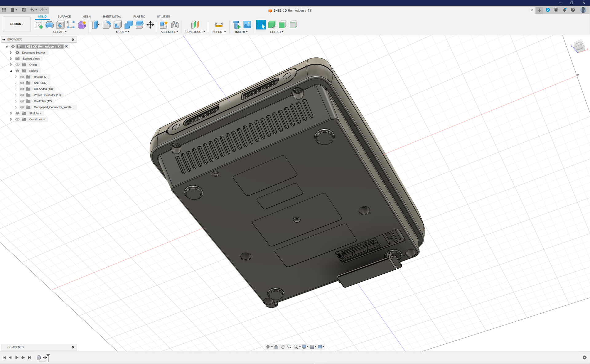Select the Joint tool icon
590x364 pixels.
click(175, 25)
